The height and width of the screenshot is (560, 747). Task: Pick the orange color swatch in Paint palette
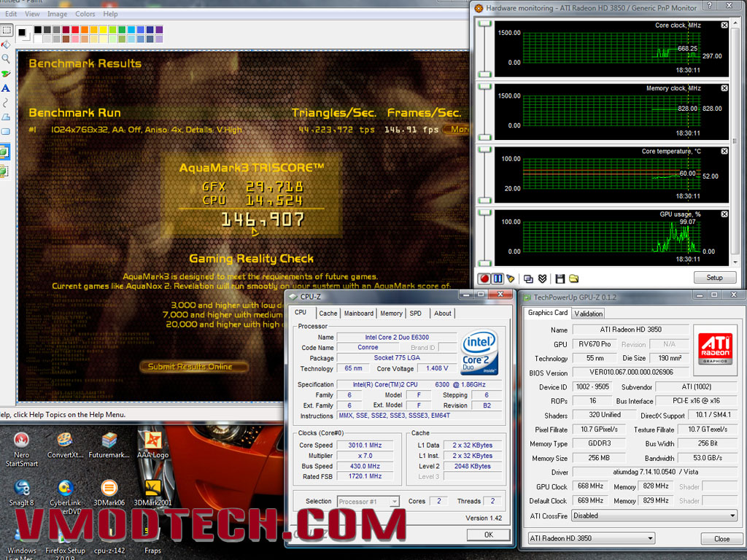(x=85, y=29)
